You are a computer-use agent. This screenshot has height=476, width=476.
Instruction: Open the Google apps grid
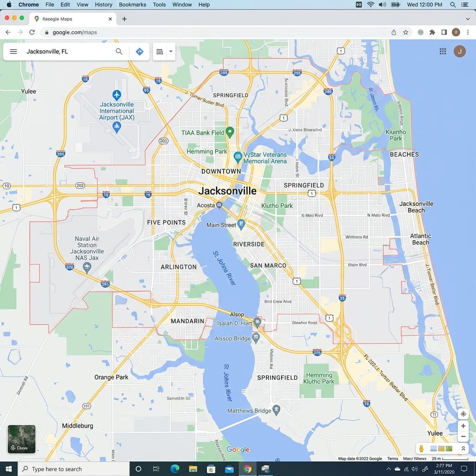click(x=443, y=51)
